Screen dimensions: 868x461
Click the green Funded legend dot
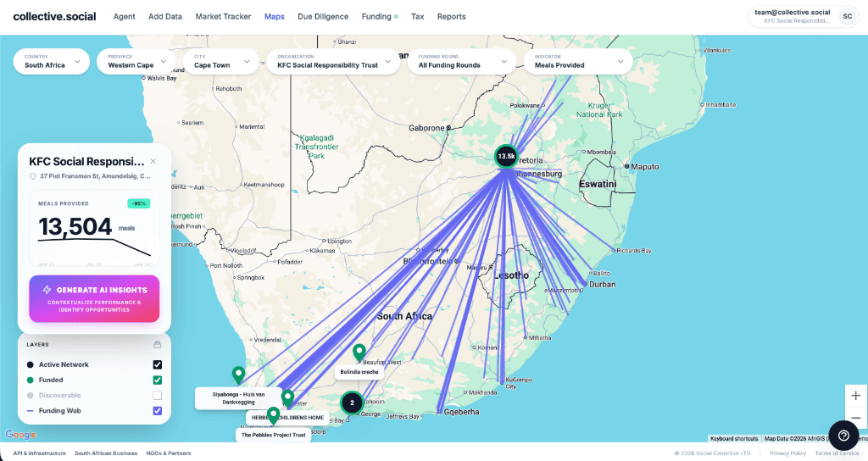coord(31,380)
